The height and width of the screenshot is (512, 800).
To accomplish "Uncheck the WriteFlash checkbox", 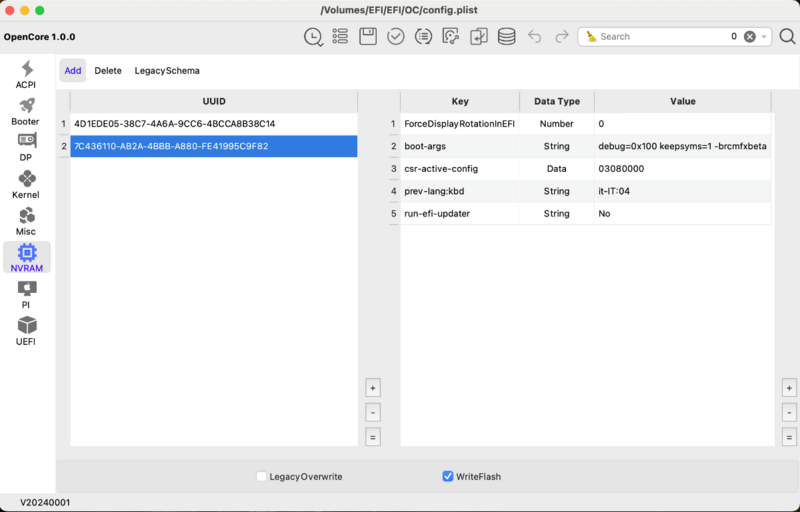I will pyautogui.click(x=448, y=477).
